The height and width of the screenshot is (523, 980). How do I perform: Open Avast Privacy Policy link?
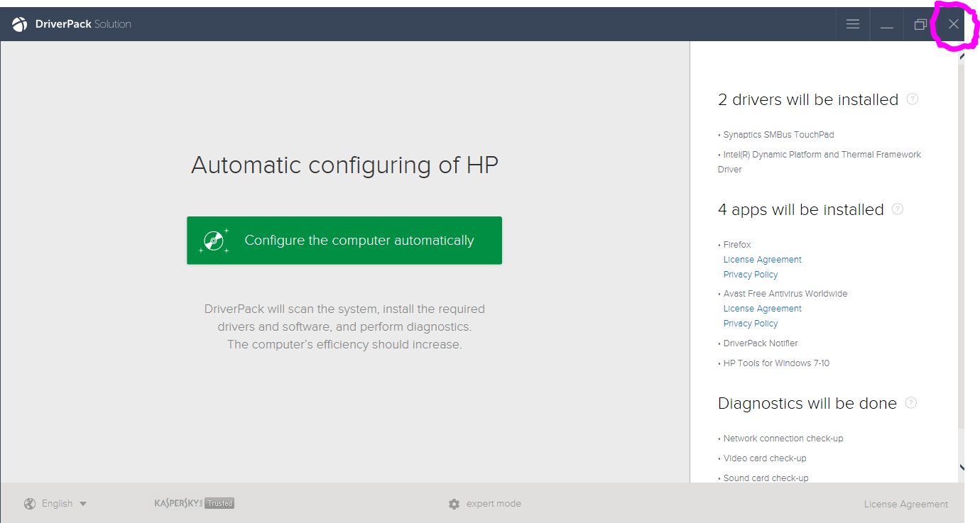tap(751, 324)
